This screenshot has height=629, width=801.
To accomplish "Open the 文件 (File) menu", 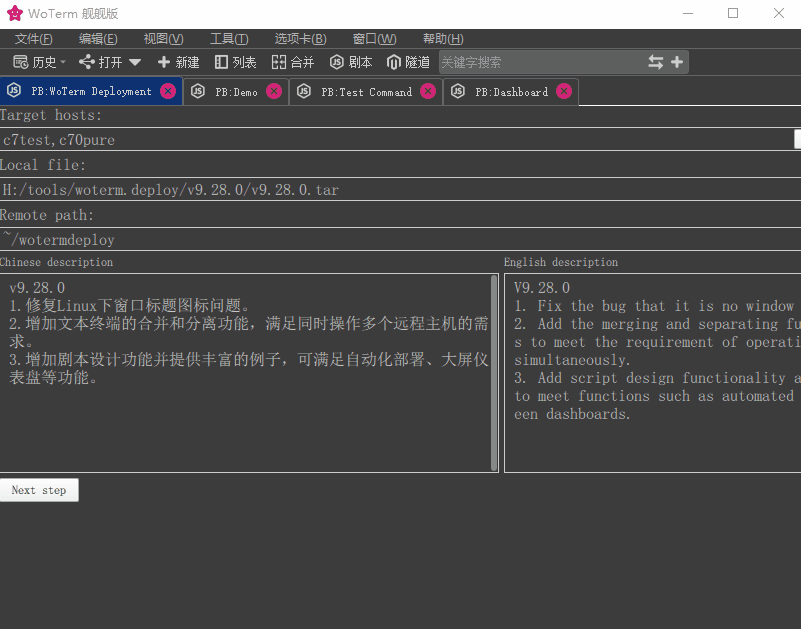I will [32, 39].
